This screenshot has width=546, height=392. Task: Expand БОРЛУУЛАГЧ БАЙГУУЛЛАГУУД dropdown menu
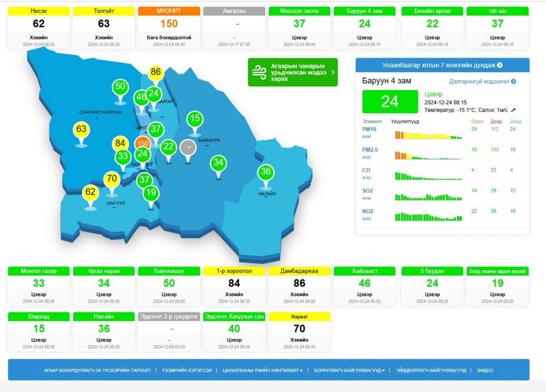pos(349,370)
